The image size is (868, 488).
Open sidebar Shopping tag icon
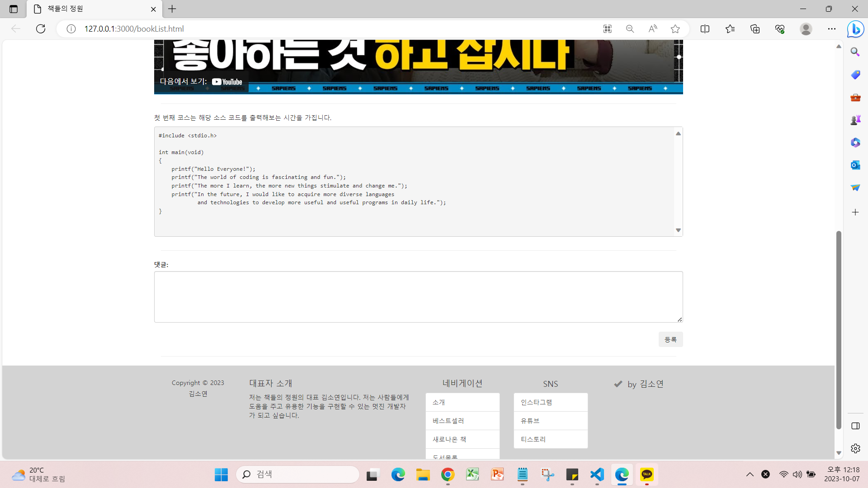855,75
